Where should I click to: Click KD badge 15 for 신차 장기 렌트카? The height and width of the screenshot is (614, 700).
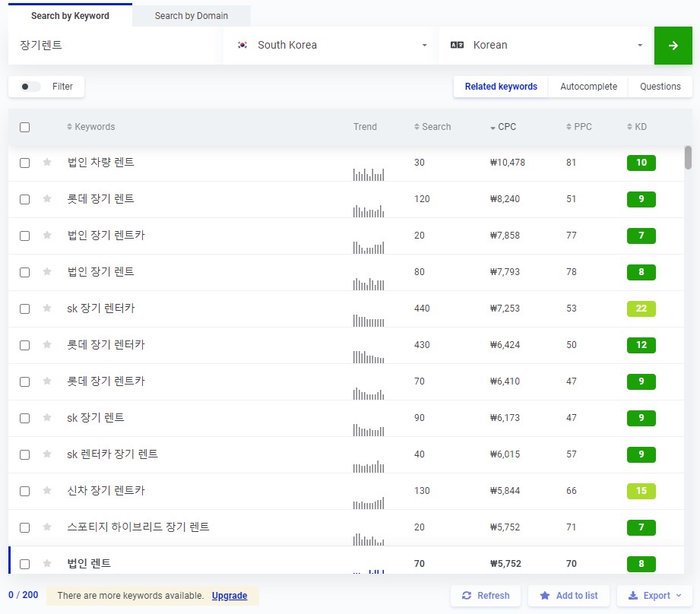pyautogui.click(x=641, y=491)
